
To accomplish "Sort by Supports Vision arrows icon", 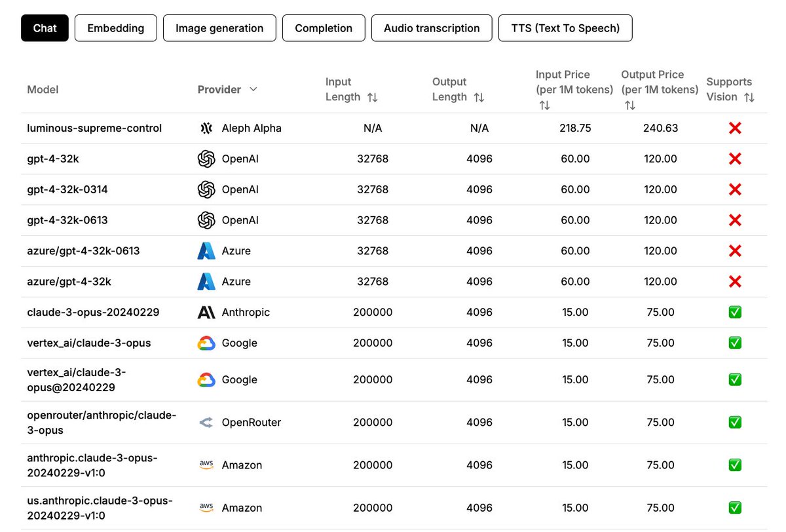I will click(749, 97).
